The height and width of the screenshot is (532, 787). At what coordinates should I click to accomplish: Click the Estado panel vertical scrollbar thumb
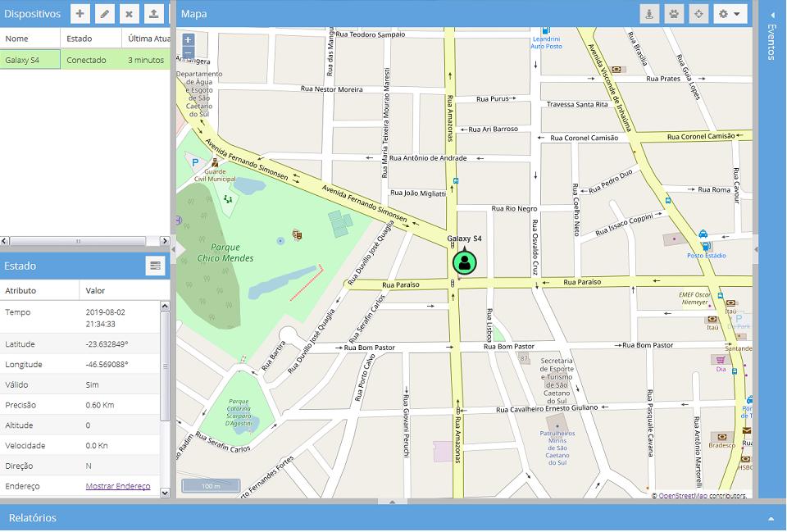165,366
